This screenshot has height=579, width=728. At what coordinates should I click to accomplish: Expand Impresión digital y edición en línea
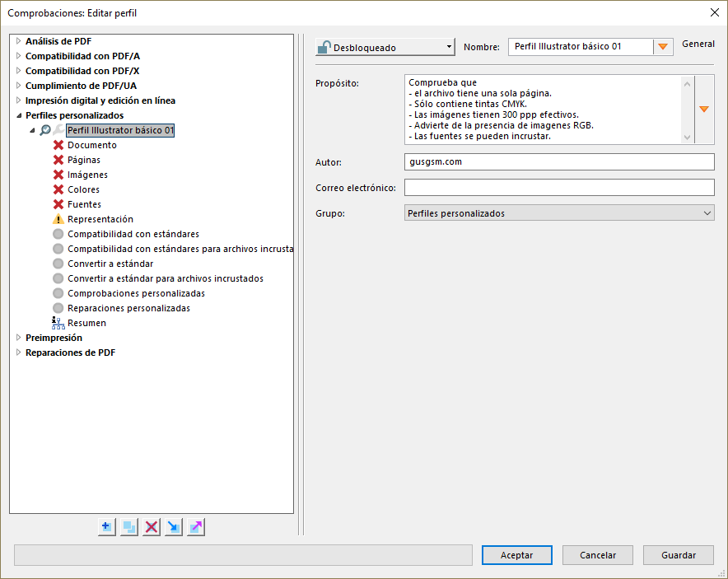point(19,100)
